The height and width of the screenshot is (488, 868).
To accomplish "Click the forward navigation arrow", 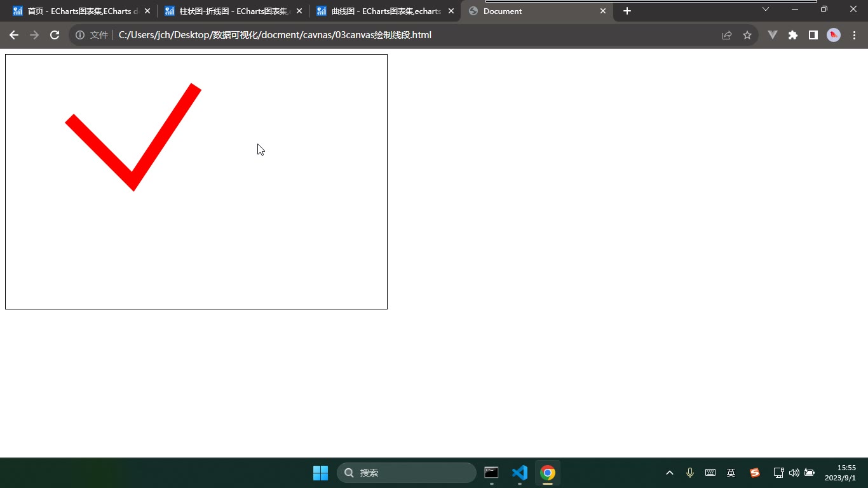I will [x=34, y=35].
